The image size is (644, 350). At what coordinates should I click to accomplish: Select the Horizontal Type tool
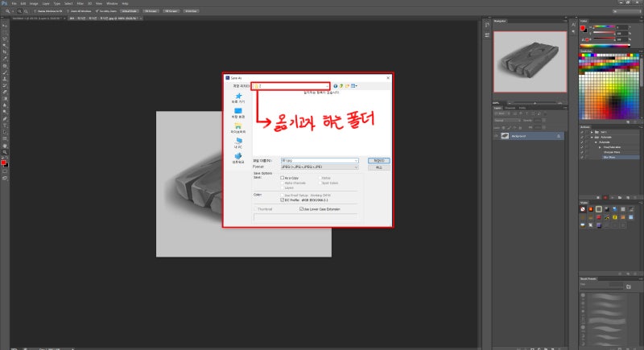point(5,126)
